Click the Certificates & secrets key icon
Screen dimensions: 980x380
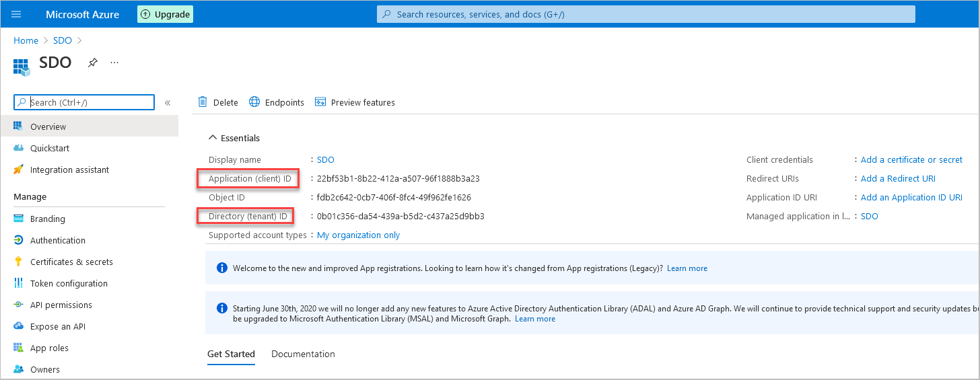(x=18, y=262)
